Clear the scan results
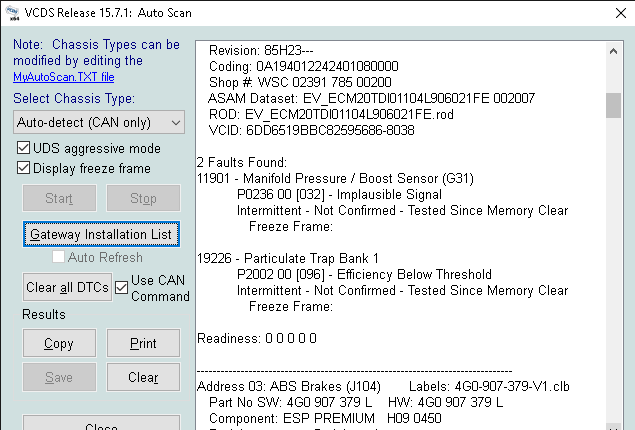Image resolution: width=635 pixels, height=430 pixels. pos(143,377)
